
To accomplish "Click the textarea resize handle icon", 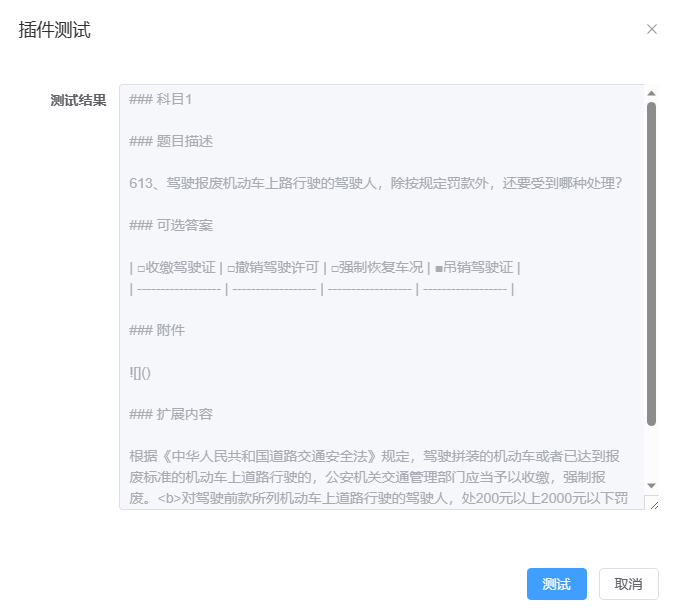I will (x=652, y=503).
